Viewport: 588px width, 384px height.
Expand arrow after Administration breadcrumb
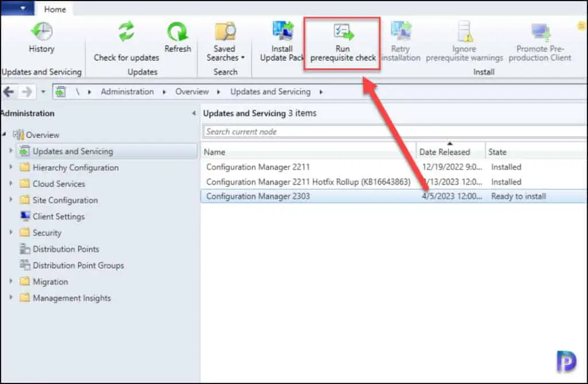tap(164, 92)
